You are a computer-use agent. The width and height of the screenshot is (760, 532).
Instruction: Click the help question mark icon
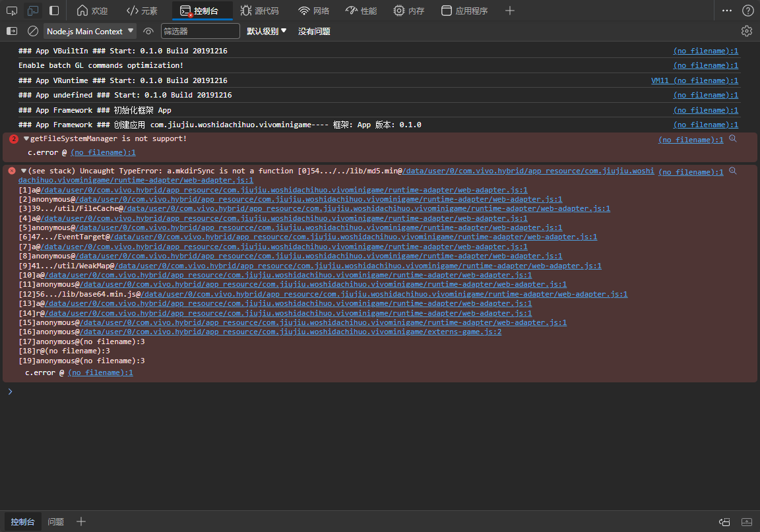point(748,11)
